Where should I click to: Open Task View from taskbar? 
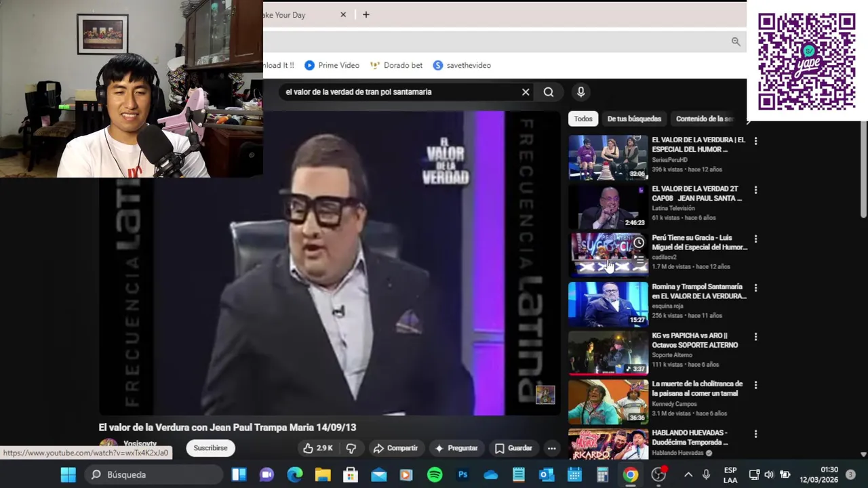tap(239, 475)
